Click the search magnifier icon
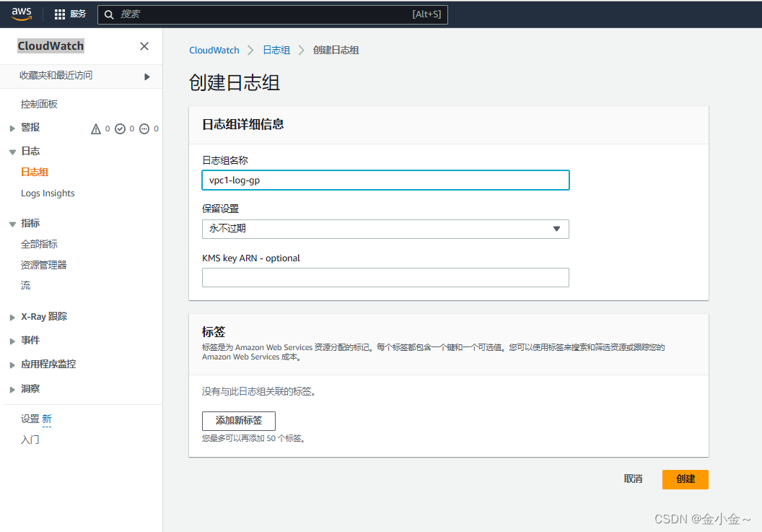The height and width of the screenshot is (532, 762). 110,14
